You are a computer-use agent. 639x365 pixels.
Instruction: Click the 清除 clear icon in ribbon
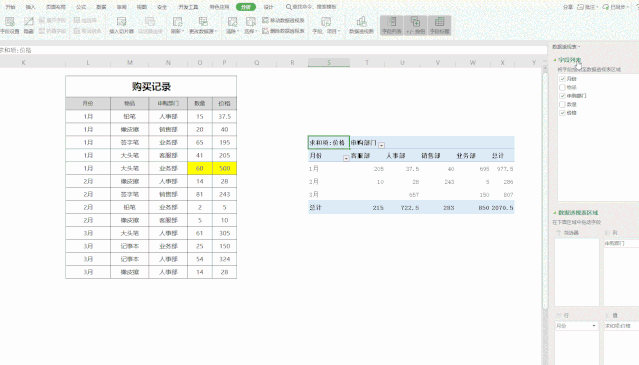[x=232, y=22]
